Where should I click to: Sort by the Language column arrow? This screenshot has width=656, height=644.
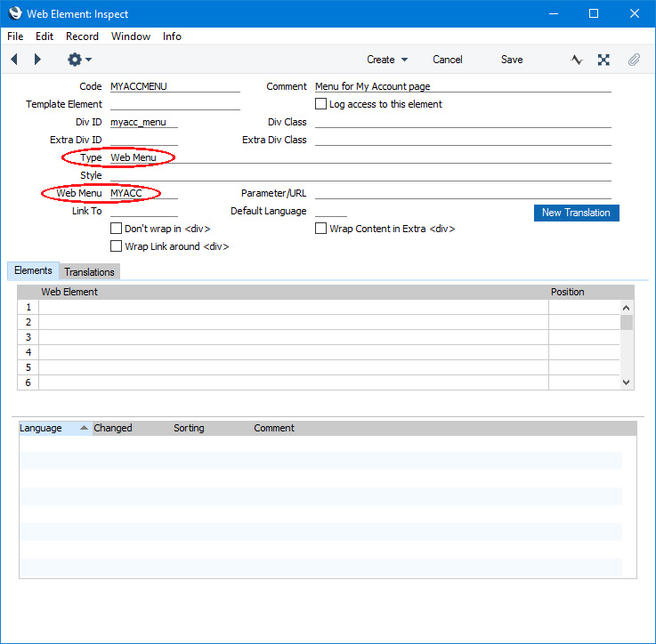click(84, 427)
